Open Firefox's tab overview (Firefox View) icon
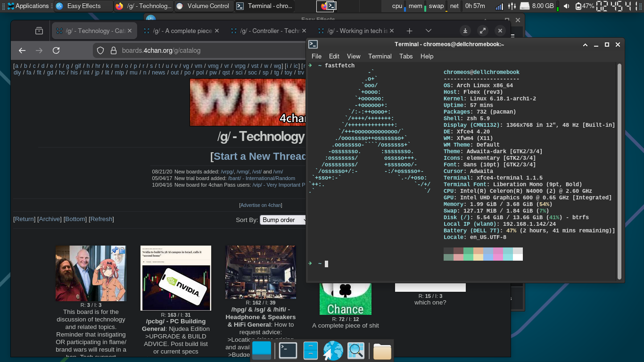 (x=39, y=31)
